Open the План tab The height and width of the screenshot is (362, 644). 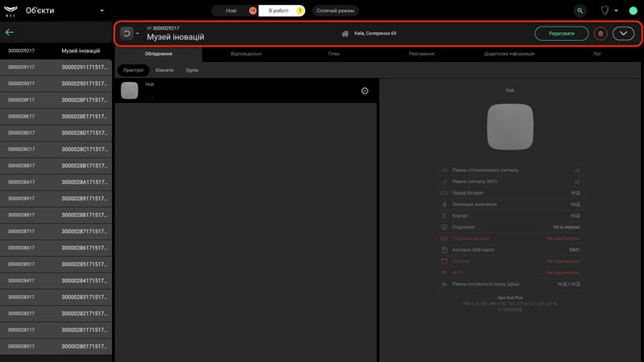334,54
